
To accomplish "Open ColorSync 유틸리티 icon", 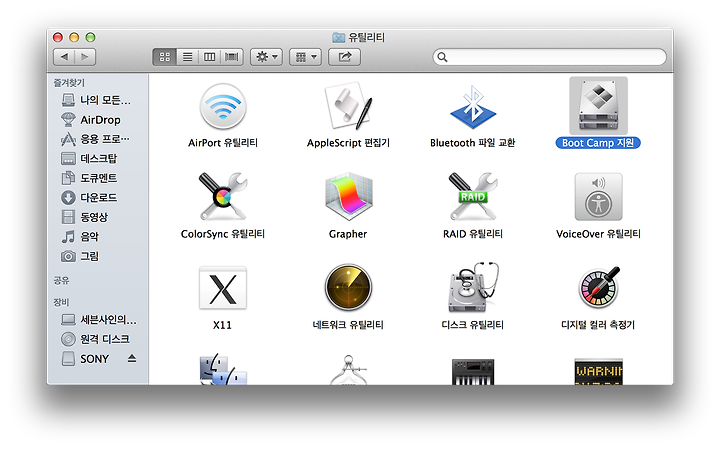I will tap(223, 196).
